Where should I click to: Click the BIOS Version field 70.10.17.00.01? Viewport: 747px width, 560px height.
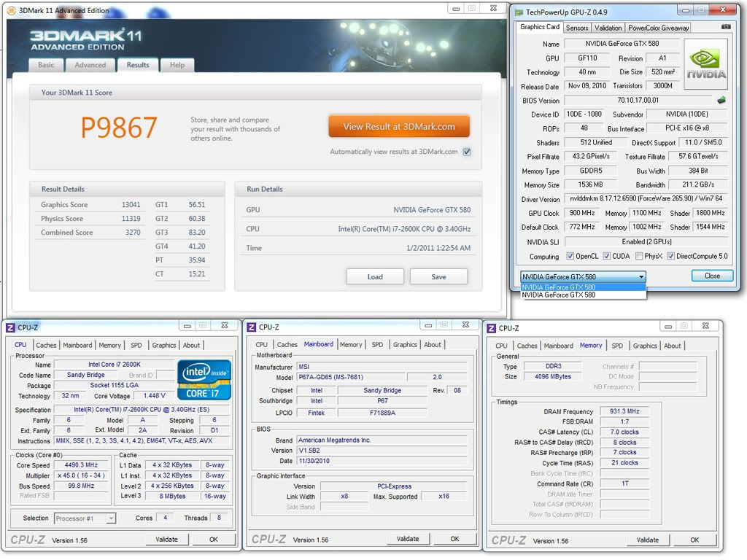click(638, 101)
